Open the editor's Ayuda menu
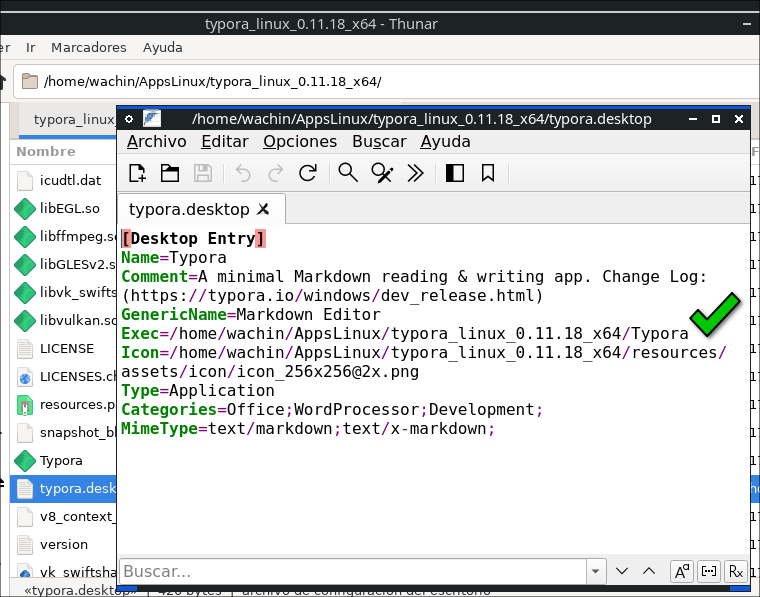The width and height of the screenshot is (760, 597). pyautogui.click(x=445, y=141)
